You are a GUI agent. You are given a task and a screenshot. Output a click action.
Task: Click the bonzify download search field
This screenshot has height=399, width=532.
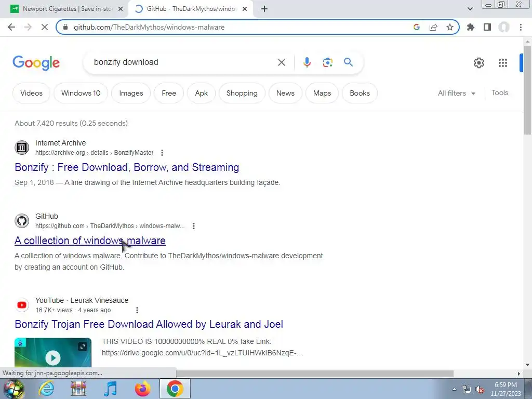coord(183,62)
